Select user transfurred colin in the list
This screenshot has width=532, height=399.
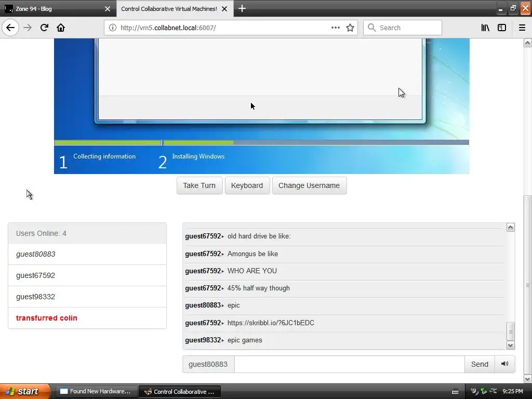[x=87, y=318]
